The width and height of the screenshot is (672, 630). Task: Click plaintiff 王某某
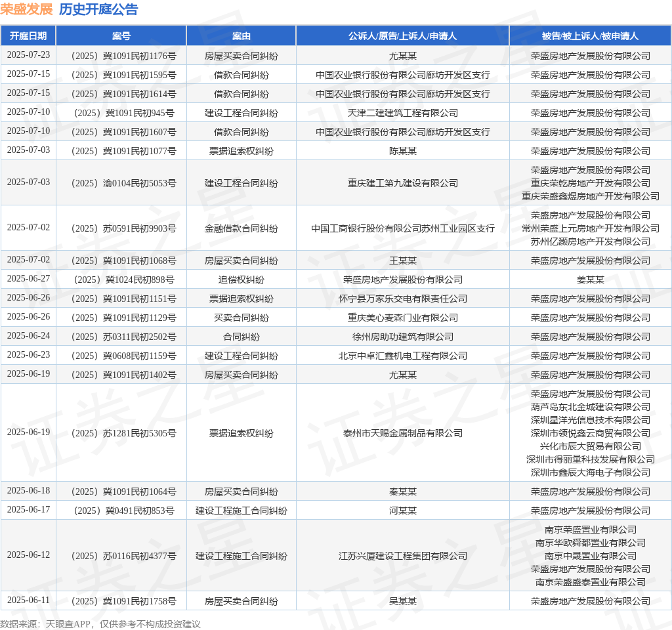[x=402, y=261]
